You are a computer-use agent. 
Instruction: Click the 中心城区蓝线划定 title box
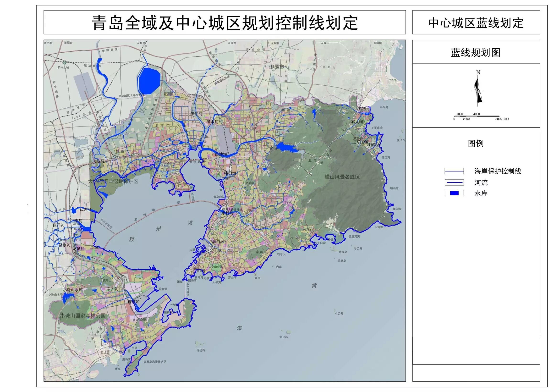[x=476, y=23]
